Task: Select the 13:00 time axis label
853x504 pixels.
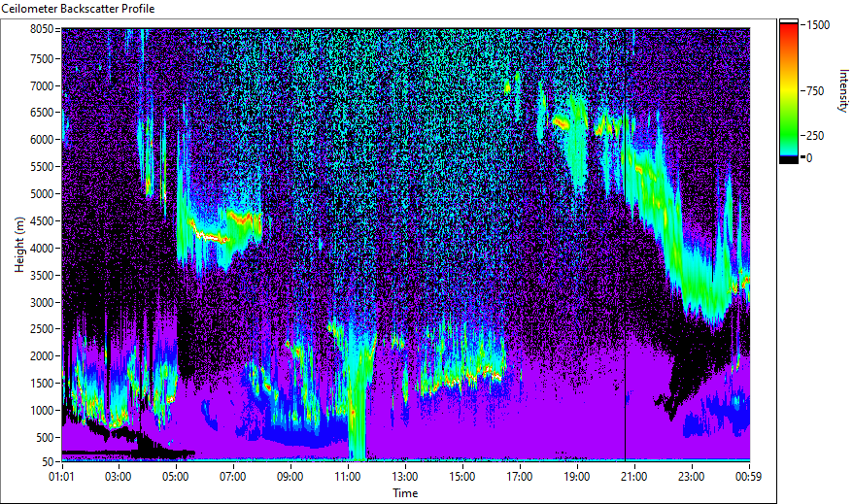Action: (405, 477)
